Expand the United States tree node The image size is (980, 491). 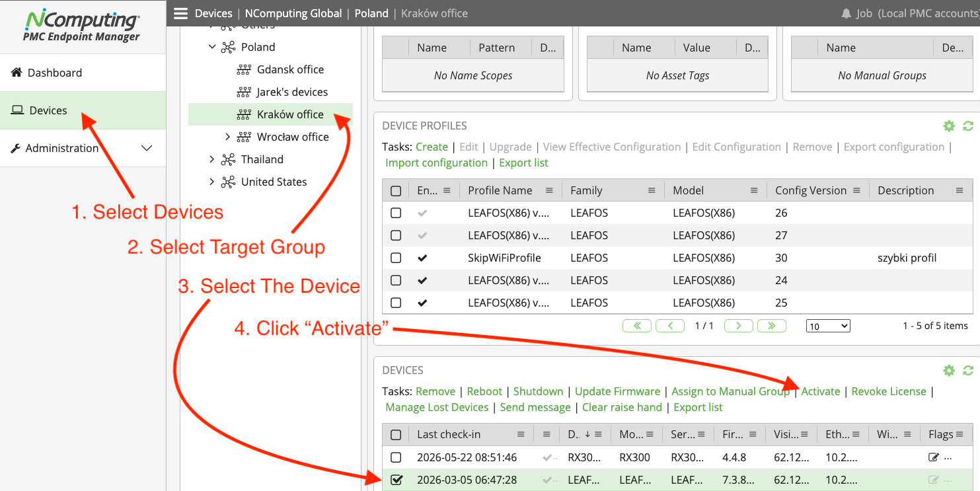(212, 182)
